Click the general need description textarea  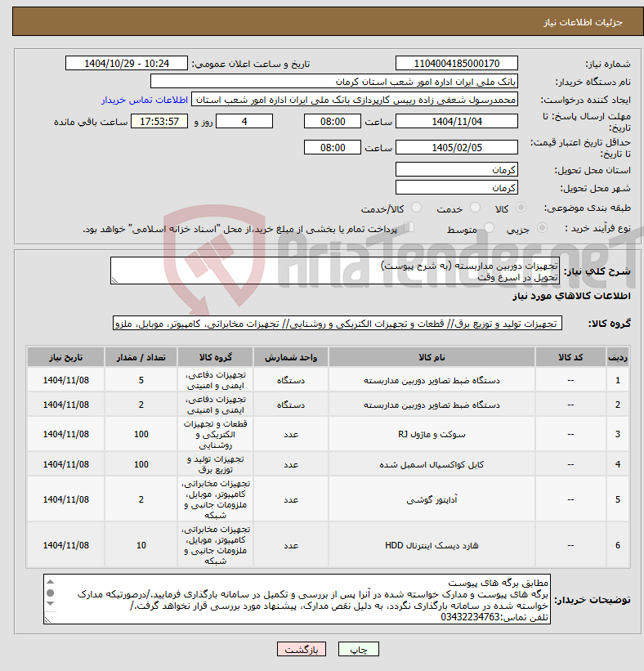pos(334,271)
